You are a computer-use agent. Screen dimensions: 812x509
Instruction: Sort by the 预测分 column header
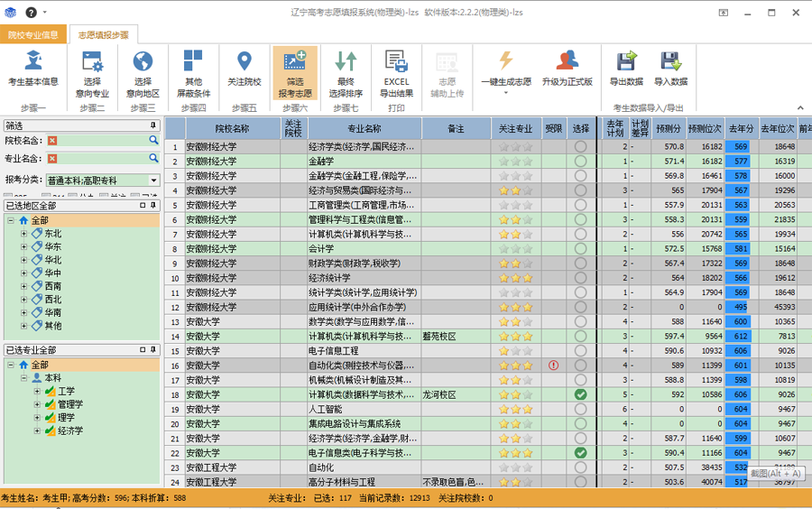668,128
